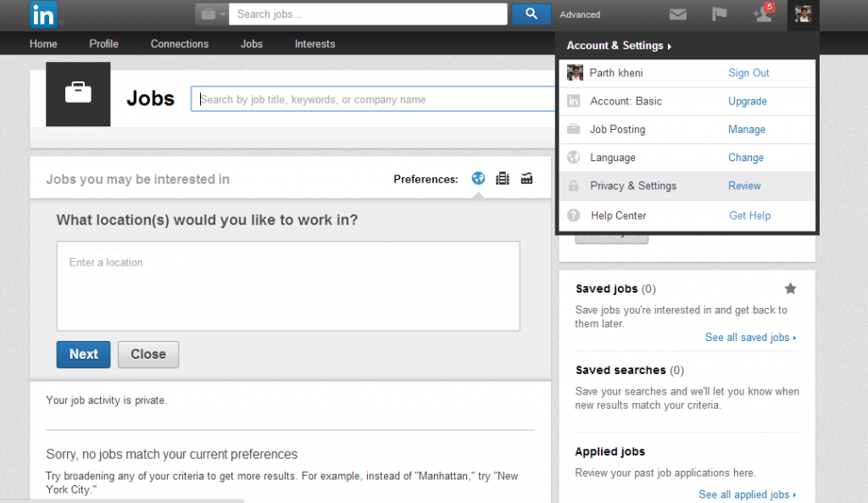
Task: Click the Enter a location field
Action: (288, 286)
